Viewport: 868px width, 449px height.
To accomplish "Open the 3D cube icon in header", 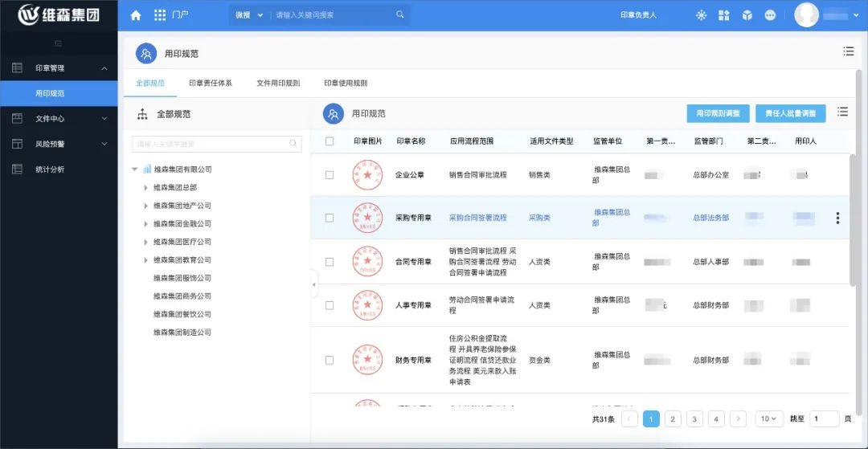I will pyautogui.click(x=747, y=15).
